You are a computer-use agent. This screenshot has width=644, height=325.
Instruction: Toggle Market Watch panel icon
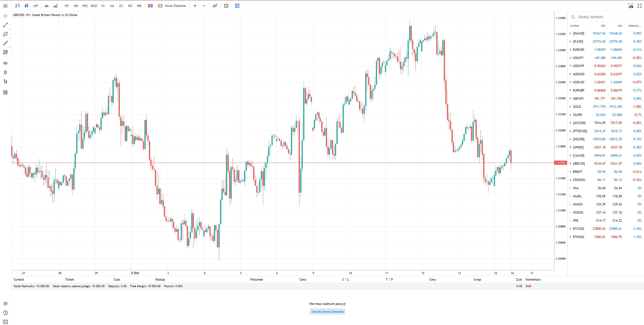237,6
